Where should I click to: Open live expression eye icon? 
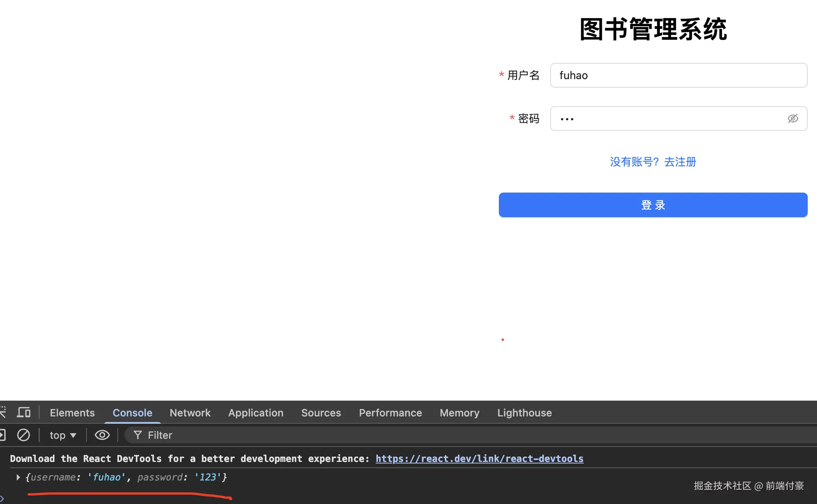pyautogui.click(x=102, y=435)
